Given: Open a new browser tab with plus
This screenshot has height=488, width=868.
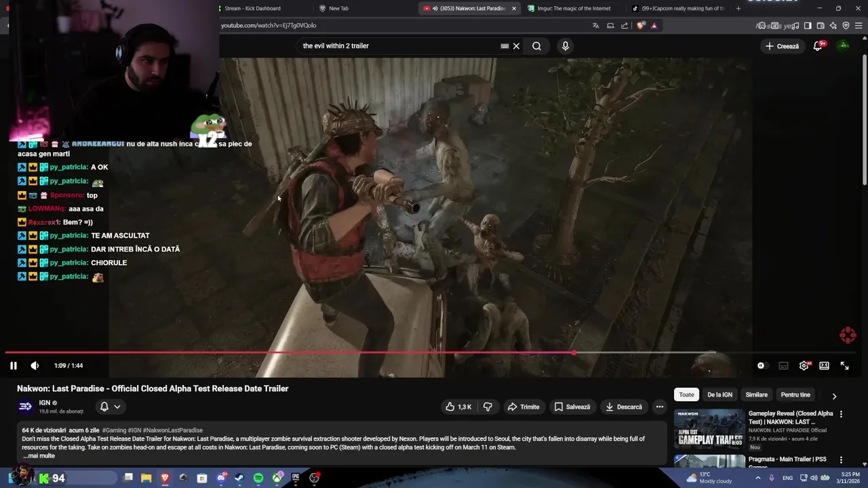Looking at the screenshot, I should (x=738, y=8).
